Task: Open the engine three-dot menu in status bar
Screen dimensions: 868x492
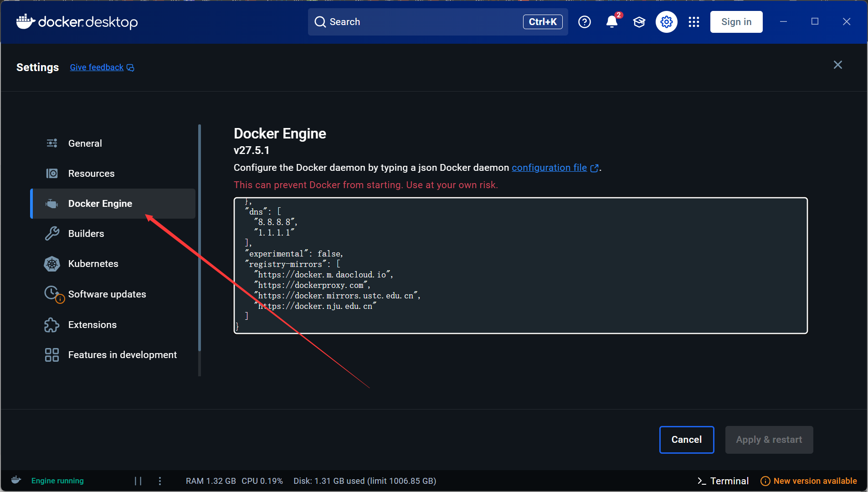Action: (x=160, y=481)
